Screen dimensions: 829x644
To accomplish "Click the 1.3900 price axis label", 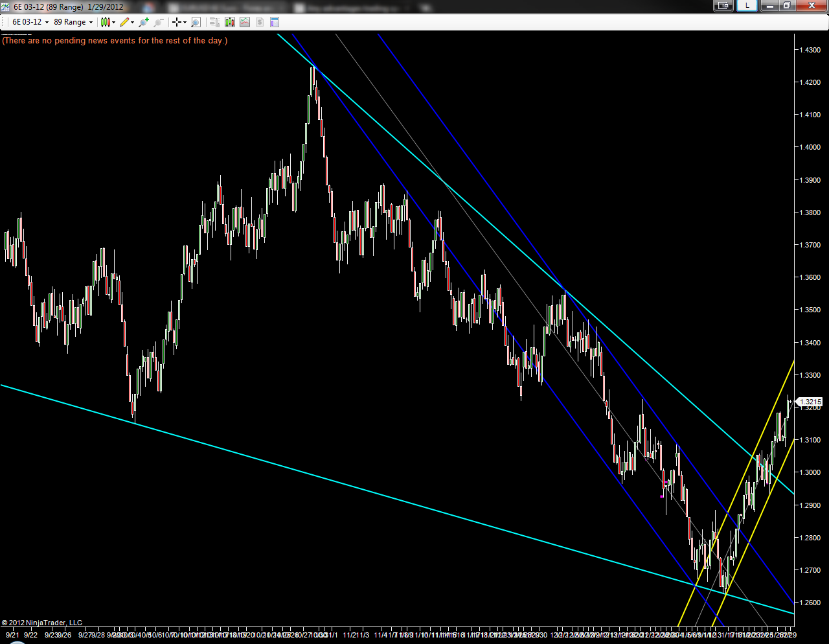I will (x=810, y=180).
